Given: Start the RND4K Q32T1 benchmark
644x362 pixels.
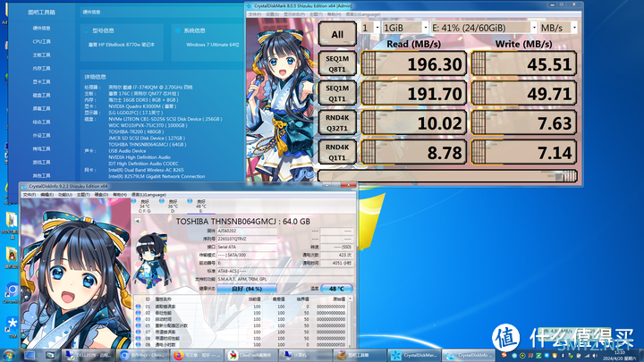Looking at the screenshot, I should tap(337, 123).
